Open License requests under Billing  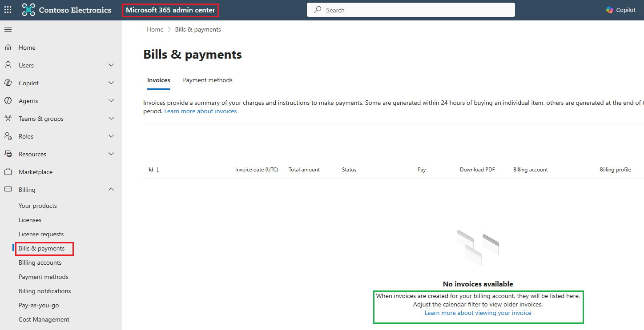pyautogui.click(x=41, y=234)
